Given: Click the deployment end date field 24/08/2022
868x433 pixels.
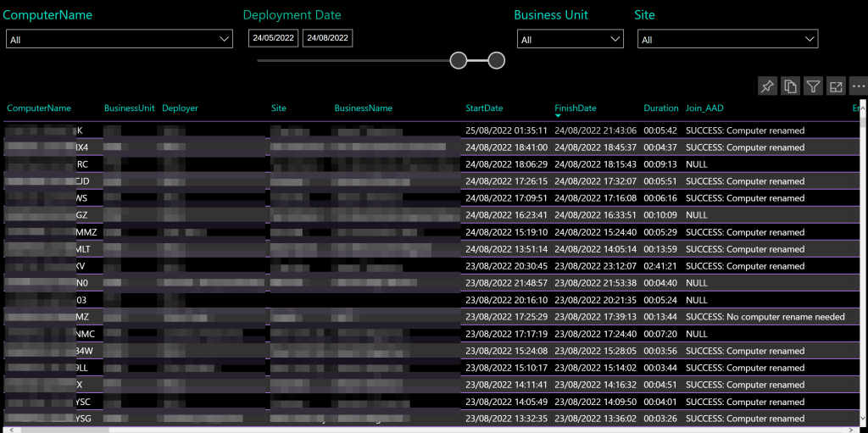Looking at the screenshot, I should pos(327,38).
